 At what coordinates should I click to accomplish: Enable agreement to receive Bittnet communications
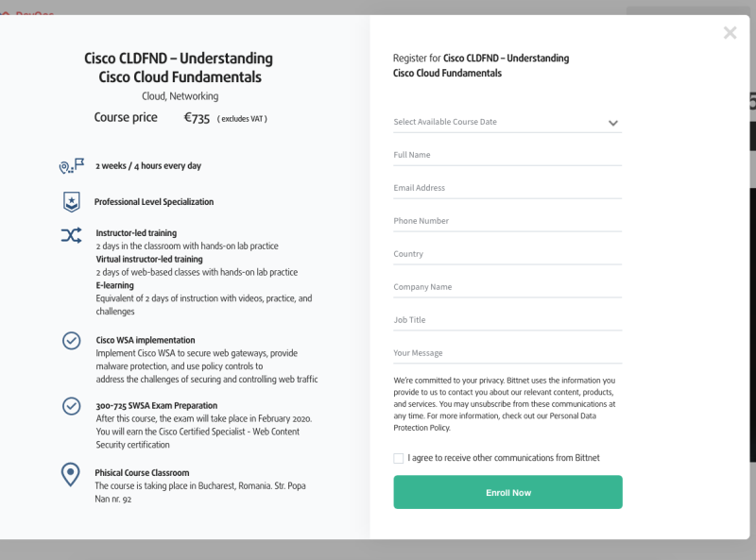(x=399, y=458)
